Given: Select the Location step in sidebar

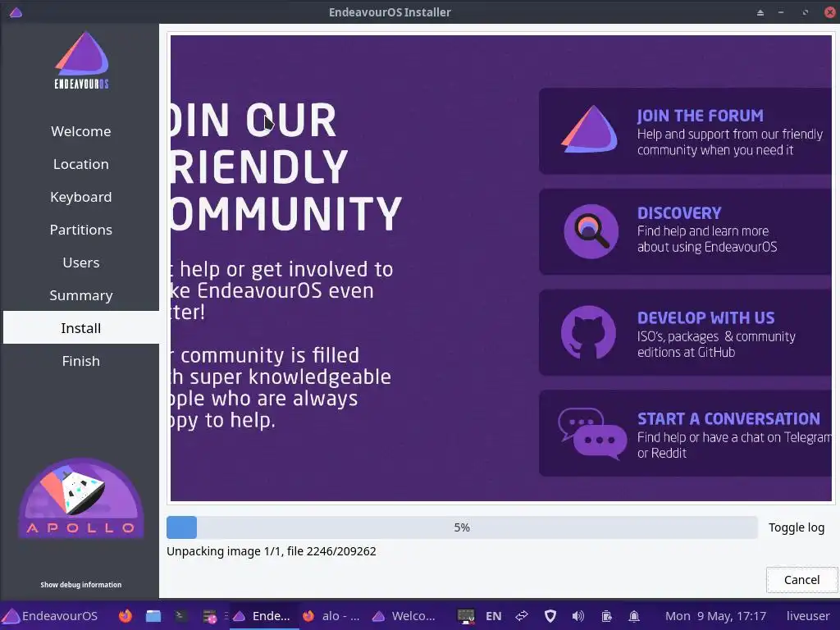Looking at the screenshot, I should point(81,164).
